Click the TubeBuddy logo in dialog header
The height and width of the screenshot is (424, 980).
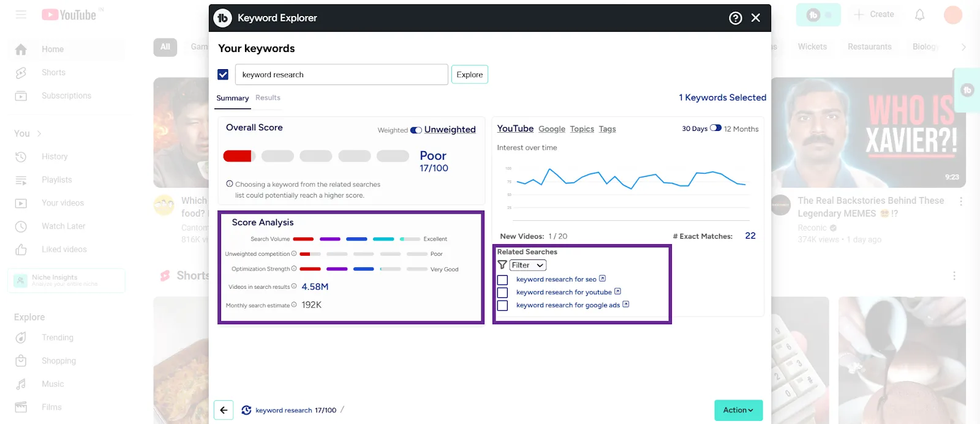coord(222,18)
